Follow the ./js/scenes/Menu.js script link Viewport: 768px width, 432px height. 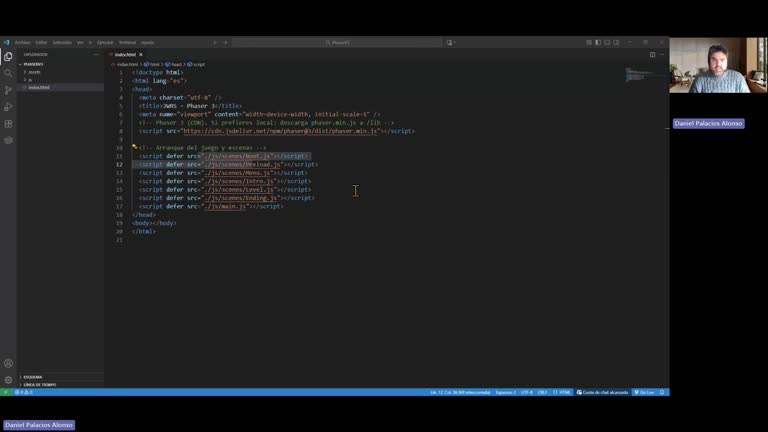click(x=237, y=173)
